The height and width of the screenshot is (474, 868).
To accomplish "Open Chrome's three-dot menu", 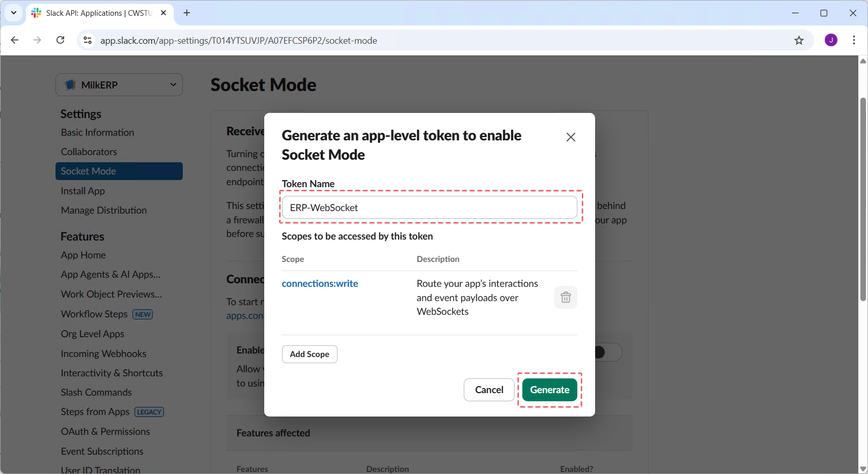I will [x=854, y=40].
